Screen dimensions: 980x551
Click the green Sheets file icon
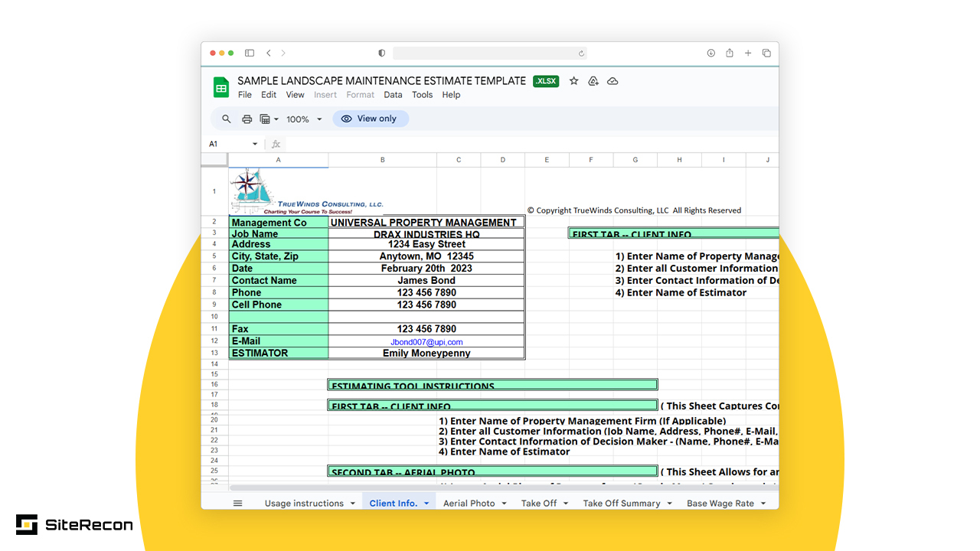coord(220,87)
